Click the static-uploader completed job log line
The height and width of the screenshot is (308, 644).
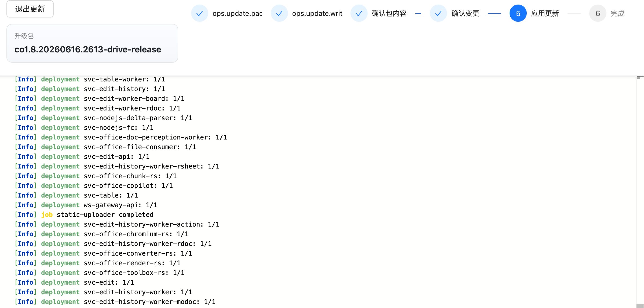click(x=84, y=215)
